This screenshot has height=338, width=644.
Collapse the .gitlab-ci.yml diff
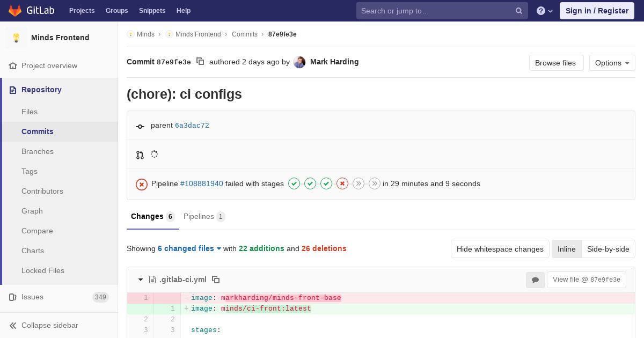141,280
